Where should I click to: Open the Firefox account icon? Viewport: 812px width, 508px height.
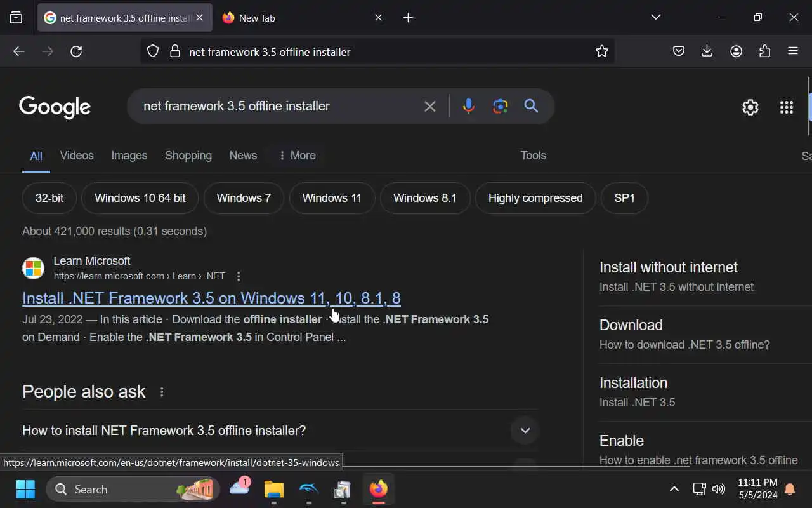pos(736,51)
